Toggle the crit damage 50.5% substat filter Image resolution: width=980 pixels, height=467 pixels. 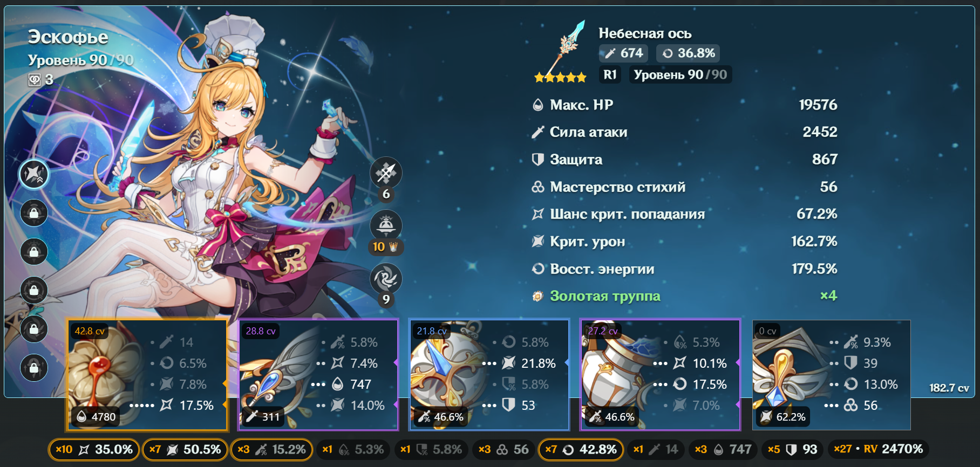point(183,449)
